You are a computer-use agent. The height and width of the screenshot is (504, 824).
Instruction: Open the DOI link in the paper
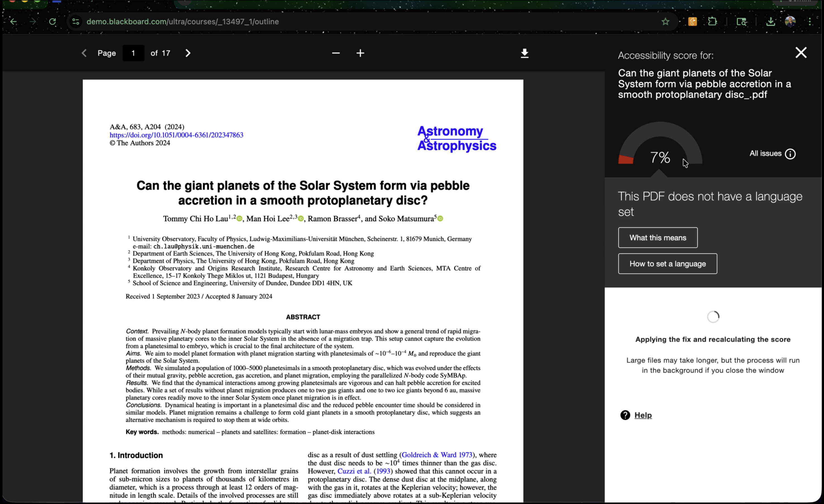click(176, 135)
